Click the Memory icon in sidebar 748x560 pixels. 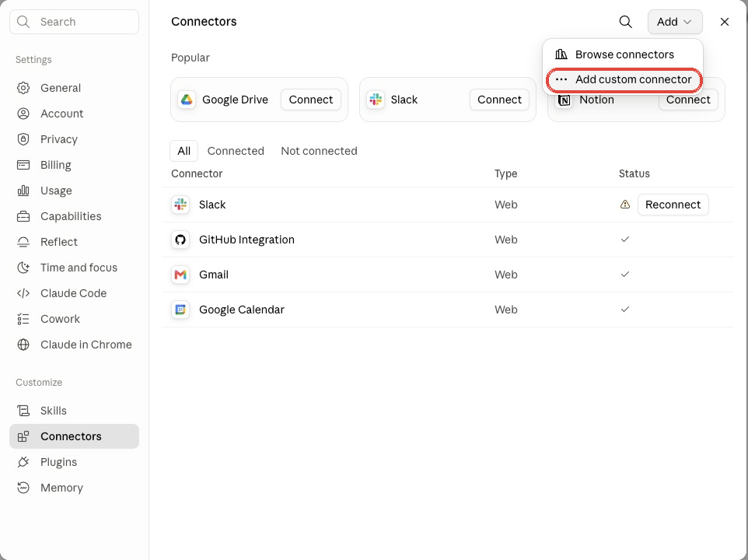coord(23,488)
